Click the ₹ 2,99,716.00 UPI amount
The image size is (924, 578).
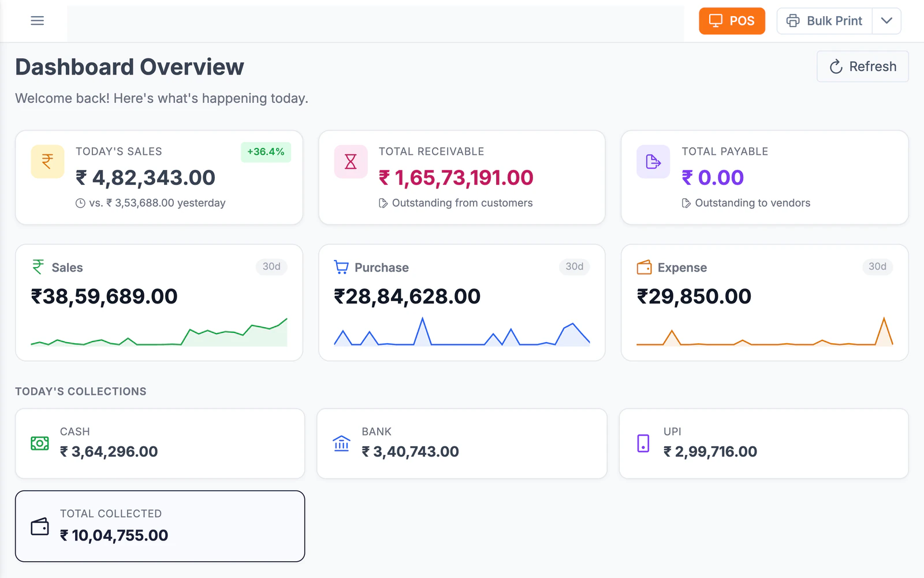[x=710, y=451]
